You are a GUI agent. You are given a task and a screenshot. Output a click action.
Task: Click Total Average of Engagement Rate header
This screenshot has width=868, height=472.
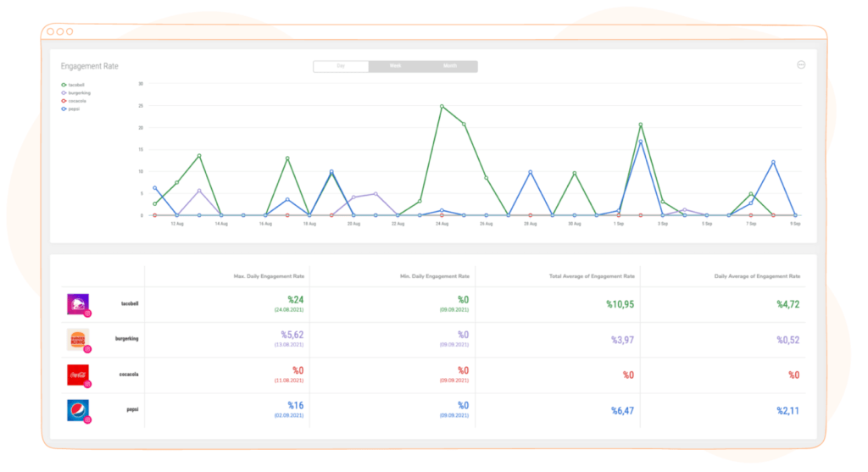tap(592, 276)
